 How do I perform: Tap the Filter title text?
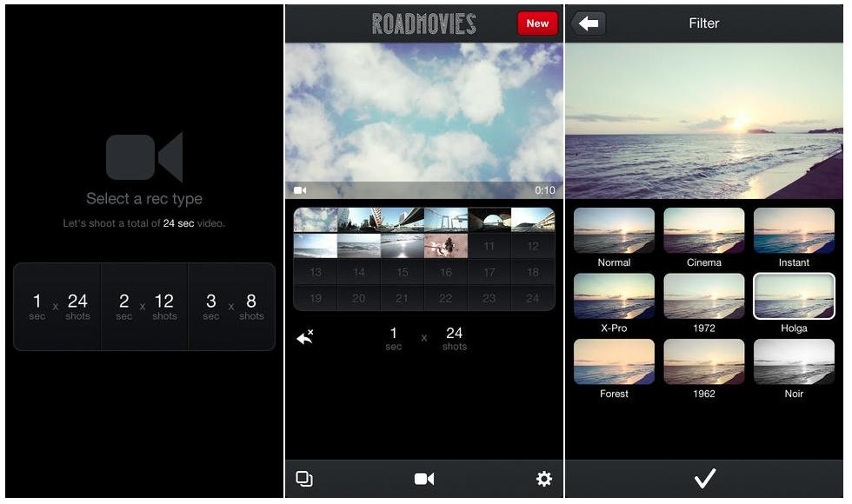click(x=704, y=23)
